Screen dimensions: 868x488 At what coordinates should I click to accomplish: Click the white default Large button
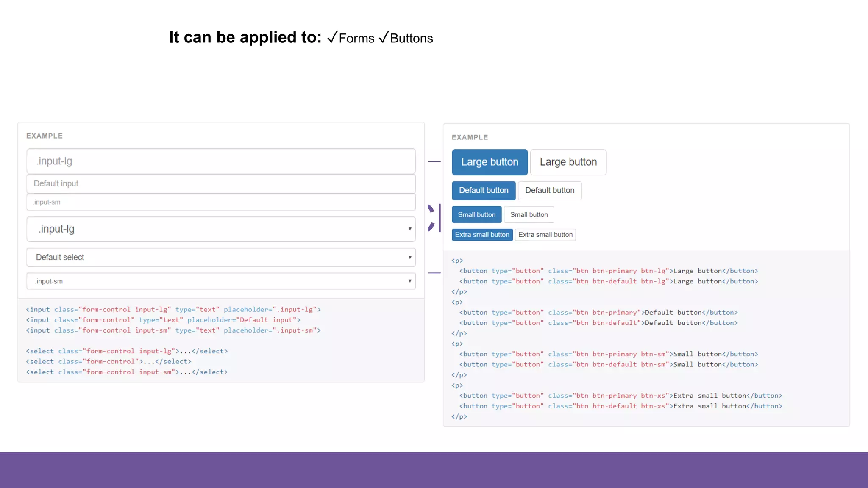pyautogui.click(x=568, y=162)
